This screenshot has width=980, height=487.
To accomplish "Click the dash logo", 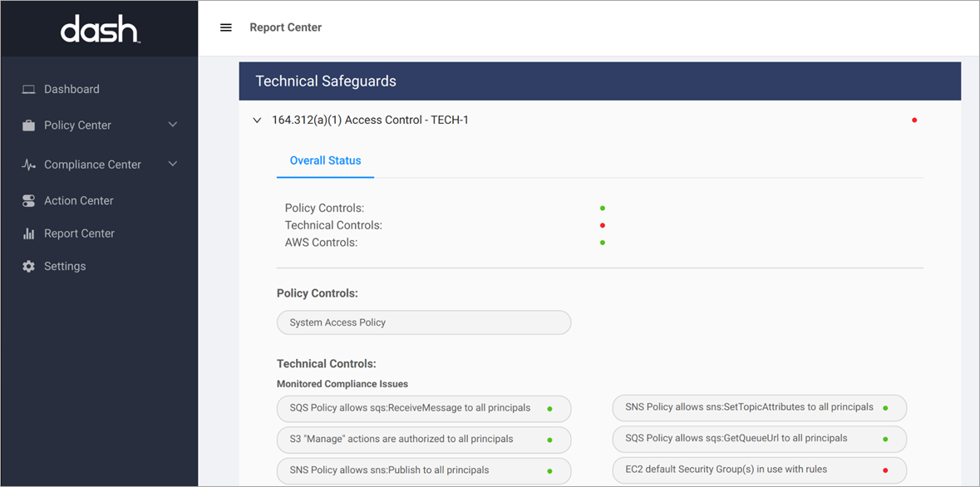I will [100, 29].
